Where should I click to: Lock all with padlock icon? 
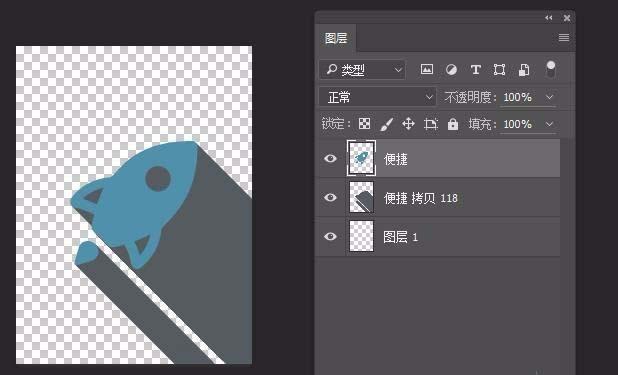pyautogui.click(x=453, y=124)
